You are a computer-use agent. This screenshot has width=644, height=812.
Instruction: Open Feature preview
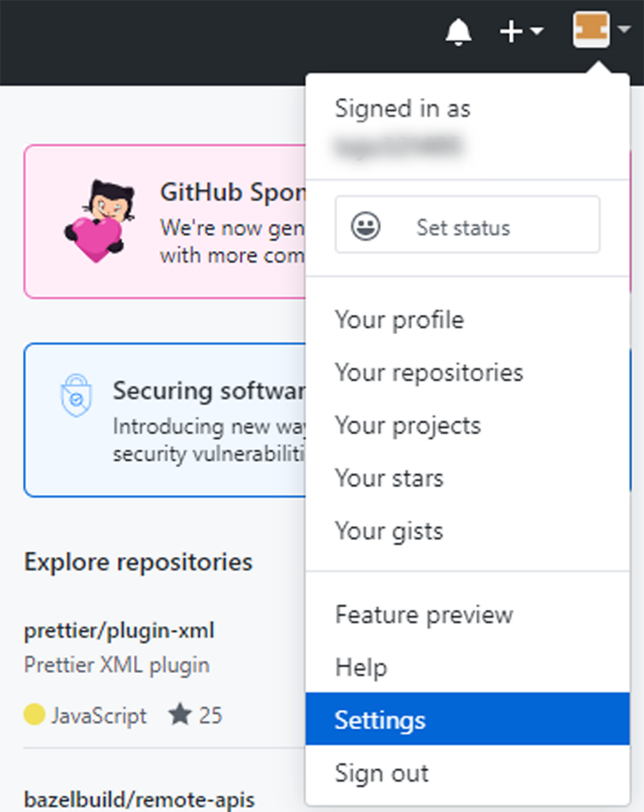(424, 615)
